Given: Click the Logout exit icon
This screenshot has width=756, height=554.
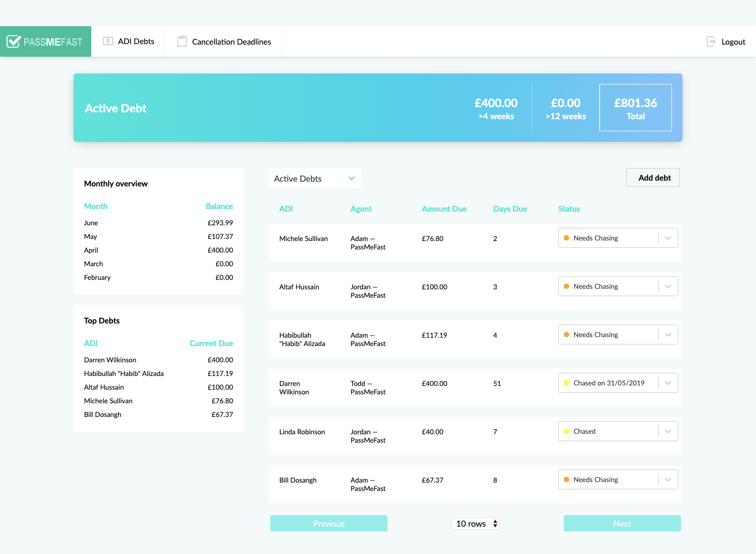Looking at the screenshot, I should pos(711,41).
